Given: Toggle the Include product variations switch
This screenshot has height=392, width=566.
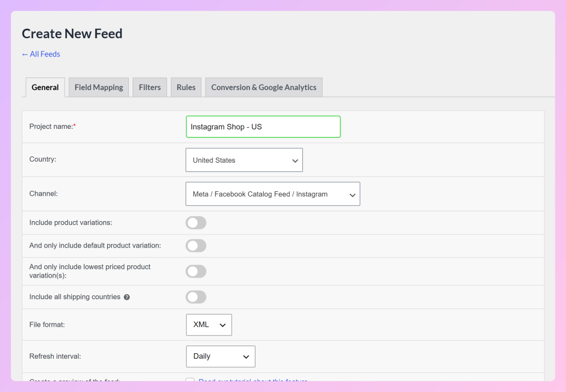Looking at the screenshot, I should pyautogui.click(x=196, y=223).
